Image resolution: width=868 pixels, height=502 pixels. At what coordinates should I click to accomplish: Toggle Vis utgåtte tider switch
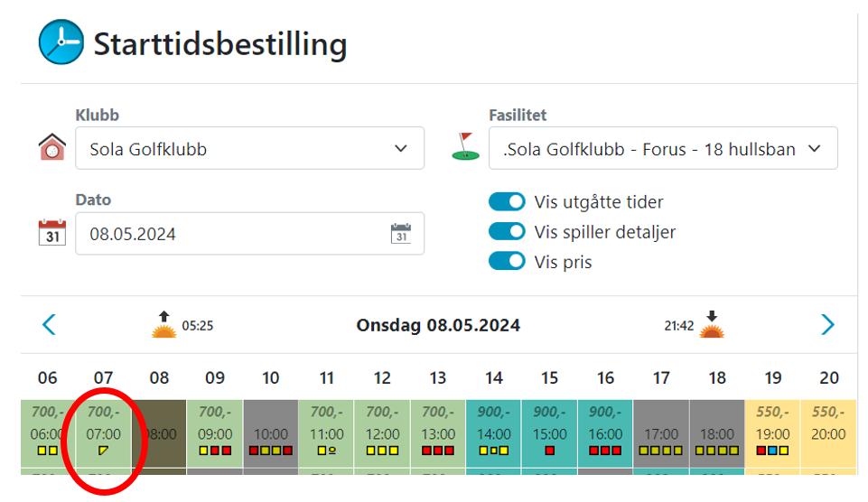coord(507,202)
